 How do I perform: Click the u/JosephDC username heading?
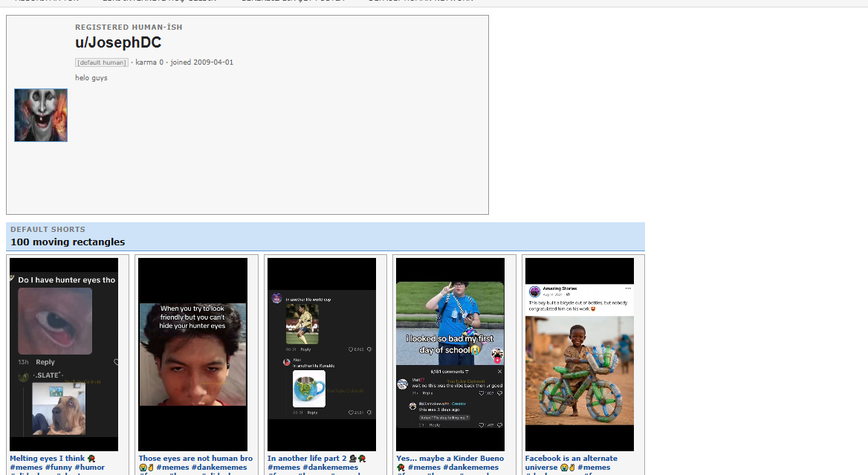118,42
